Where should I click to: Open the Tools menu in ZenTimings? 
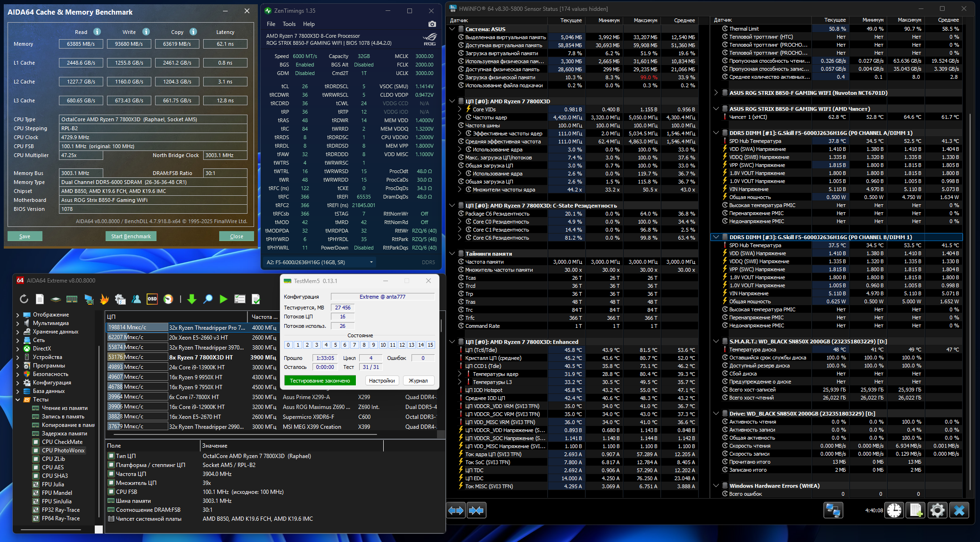(289, 24)
